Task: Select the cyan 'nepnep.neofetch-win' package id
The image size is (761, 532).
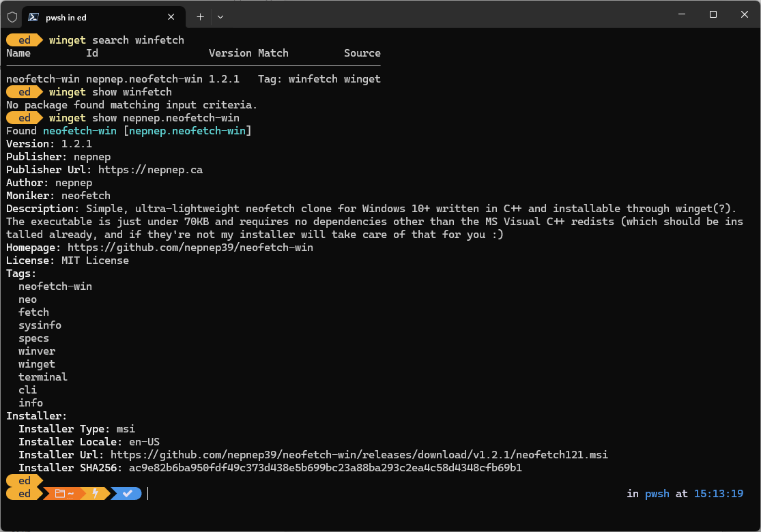Action: (189, 130)
